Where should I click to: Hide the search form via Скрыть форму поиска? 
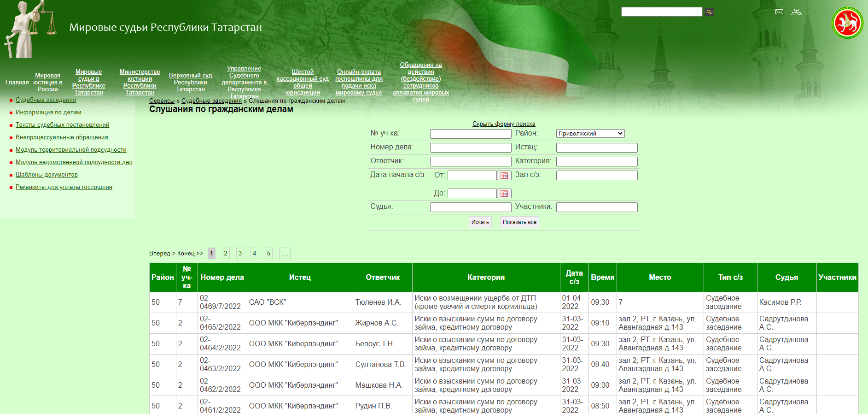coord(504,124)
